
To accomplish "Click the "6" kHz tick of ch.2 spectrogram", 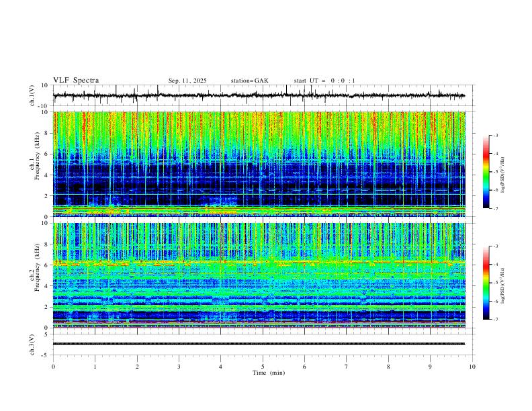I will 46,265.
